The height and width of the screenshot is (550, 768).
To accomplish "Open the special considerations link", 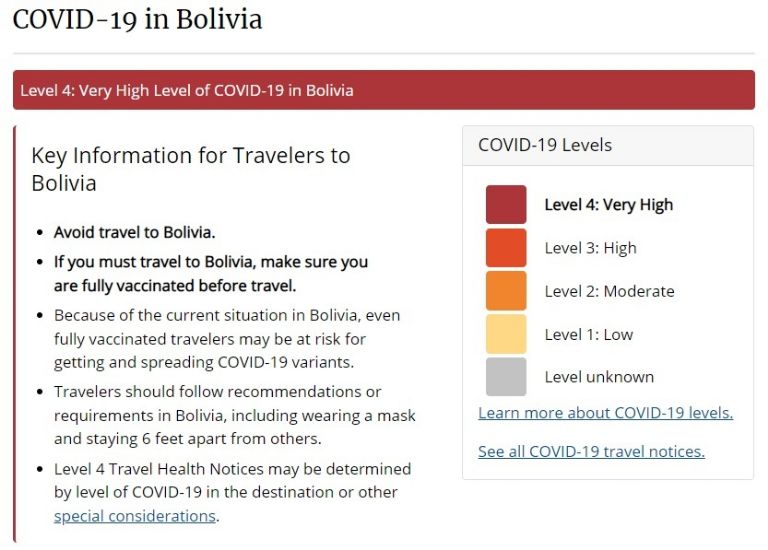I will [135, 516].
